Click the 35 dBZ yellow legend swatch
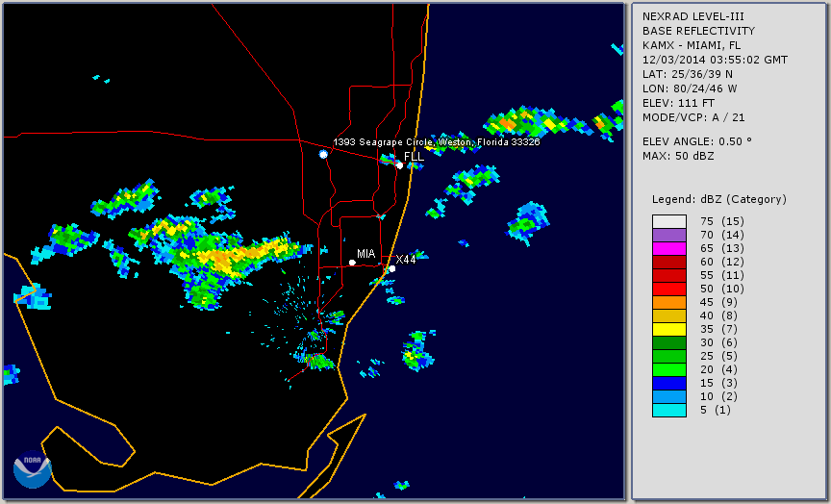The height and width of the screenshot is (504, 831). [x=668, y=329]
